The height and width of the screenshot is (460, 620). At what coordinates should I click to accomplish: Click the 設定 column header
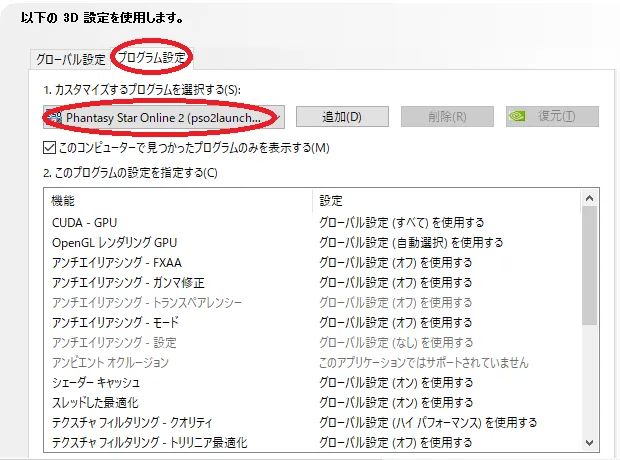click(447, 201)
